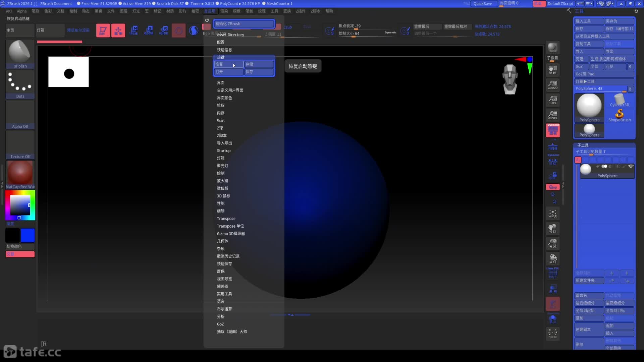
Task: Toggle the PolyF line fill display
Action: coord(552,273)
